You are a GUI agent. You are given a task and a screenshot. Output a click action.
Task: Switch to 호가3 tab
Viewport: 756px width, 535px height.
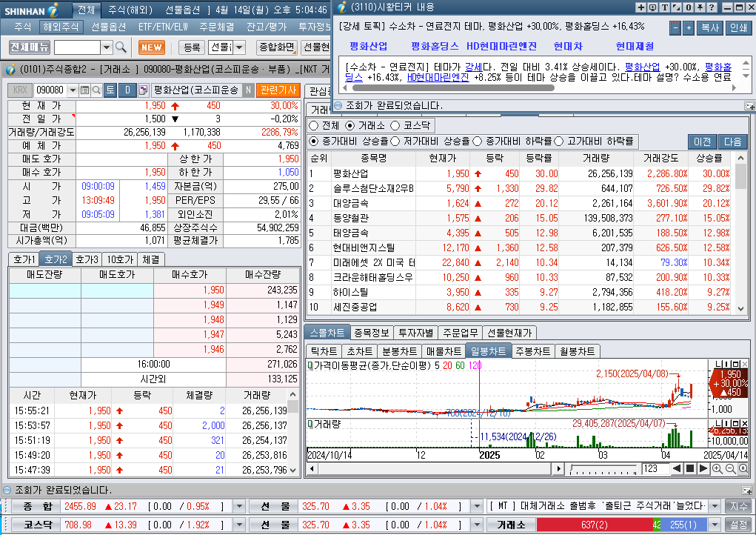coord(87,259)
